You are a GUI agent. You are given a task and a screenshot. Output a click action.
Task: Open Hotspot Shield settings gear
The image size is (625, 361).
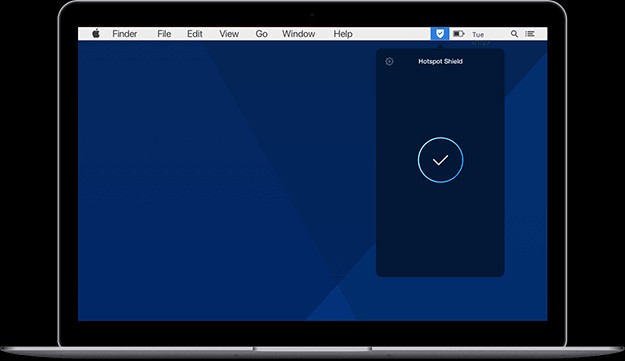coord(389,61)
